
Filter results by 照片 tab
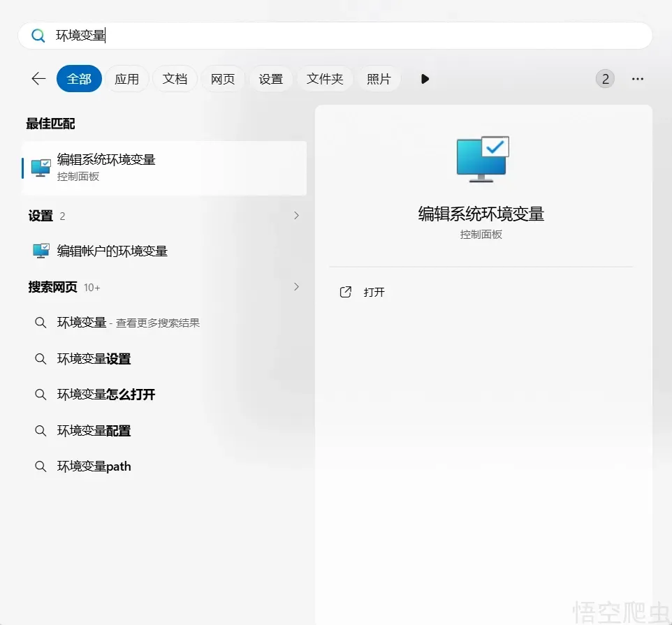[379, 79]
